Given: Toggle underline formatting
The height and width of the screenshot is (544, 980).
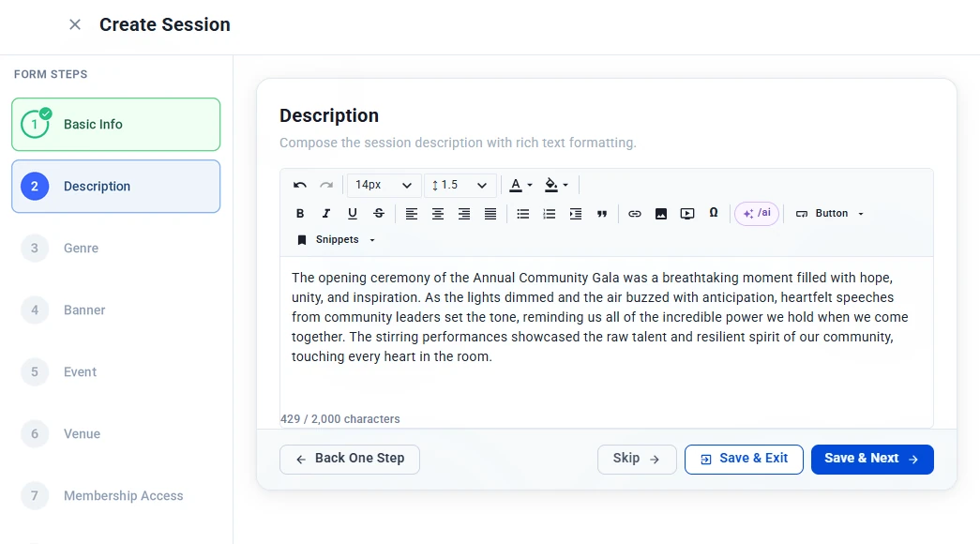Looking at the screenshot, I should (353, 214).
